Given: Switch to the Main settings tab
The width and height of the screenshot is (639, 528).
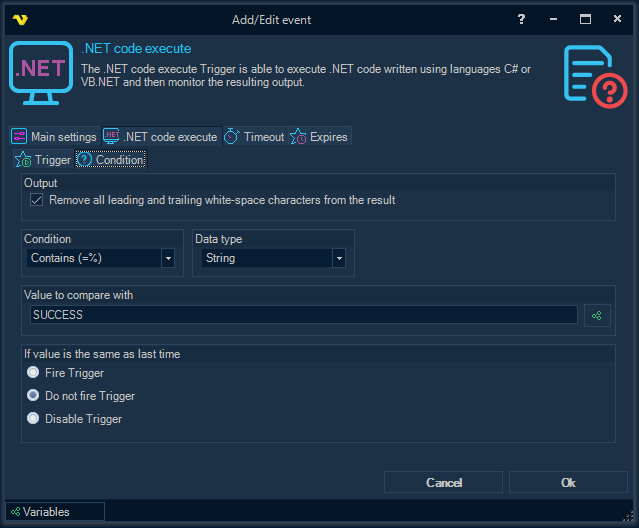Looking at the screenshot, I should click(x=55, y=136).
